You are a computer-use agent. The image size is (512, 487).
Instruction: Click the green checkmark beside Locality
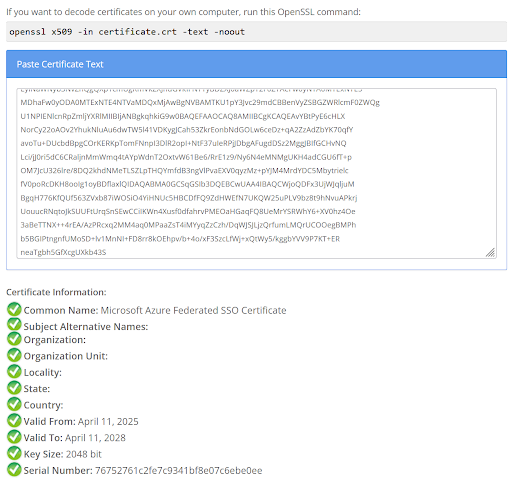tap(14, 372)
